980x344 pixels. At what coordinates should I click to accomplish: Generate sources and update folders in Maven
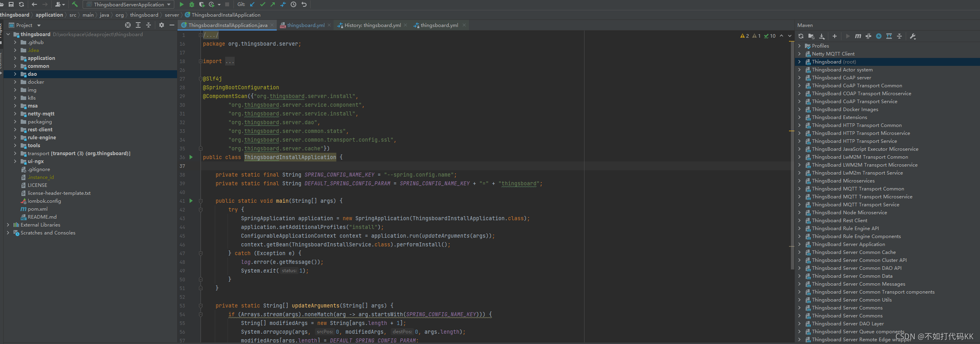811,36
